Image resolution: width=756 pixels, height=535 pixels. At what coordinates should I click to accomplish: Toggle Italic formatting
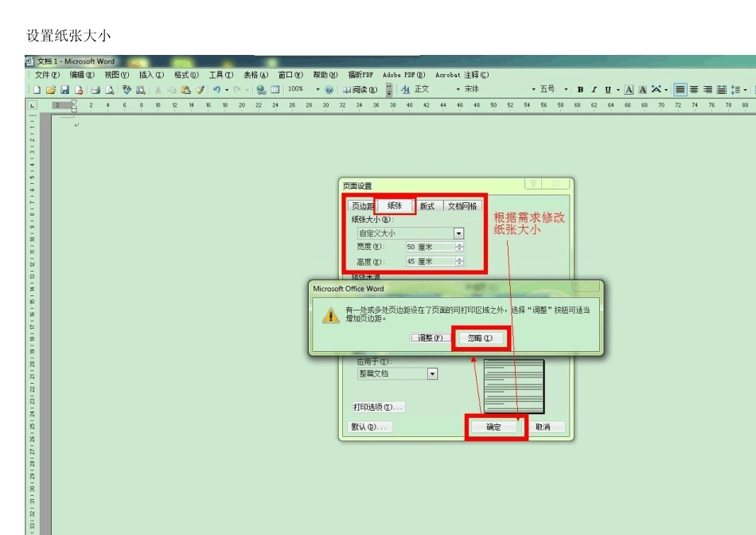click(x=594, y=90)
